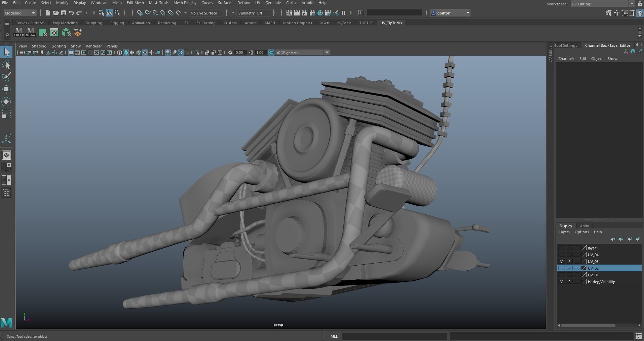Open Options menu in Layer Editor

tap(581, 232)
